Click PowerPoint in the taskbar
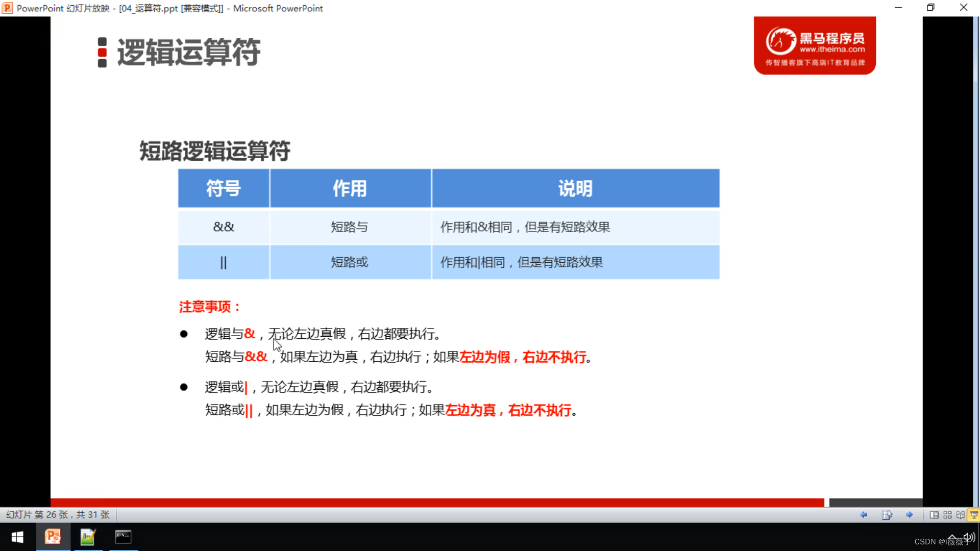This screenshot has width=980, height=551. click(x=53, y=537)
